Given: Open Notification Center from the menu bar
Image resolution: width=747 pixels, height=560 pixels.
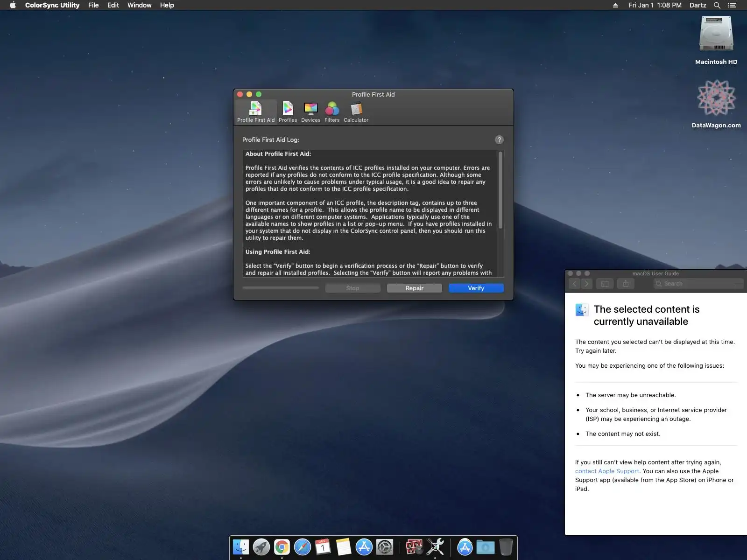Looking at the screenshot, I should click(x=732, y=5).
